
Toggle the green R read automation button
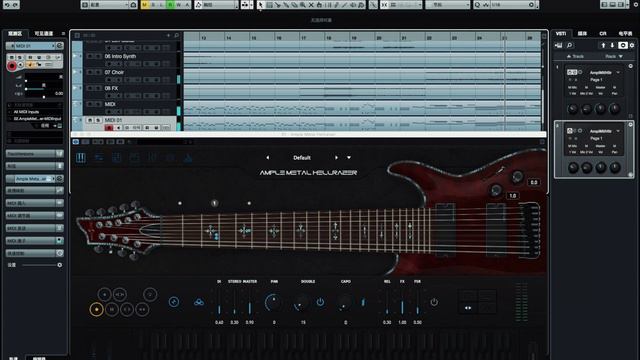pos(170,5)
